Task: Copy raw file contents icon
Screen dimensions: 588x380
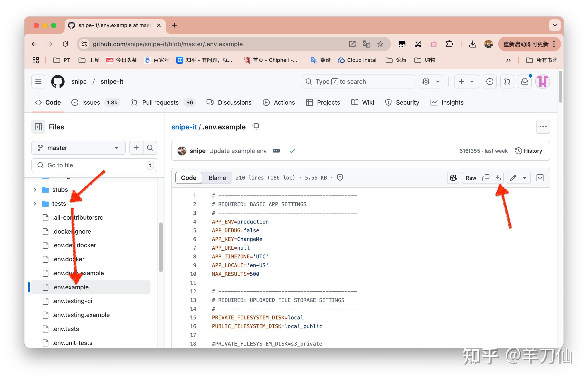Action: 485,178
